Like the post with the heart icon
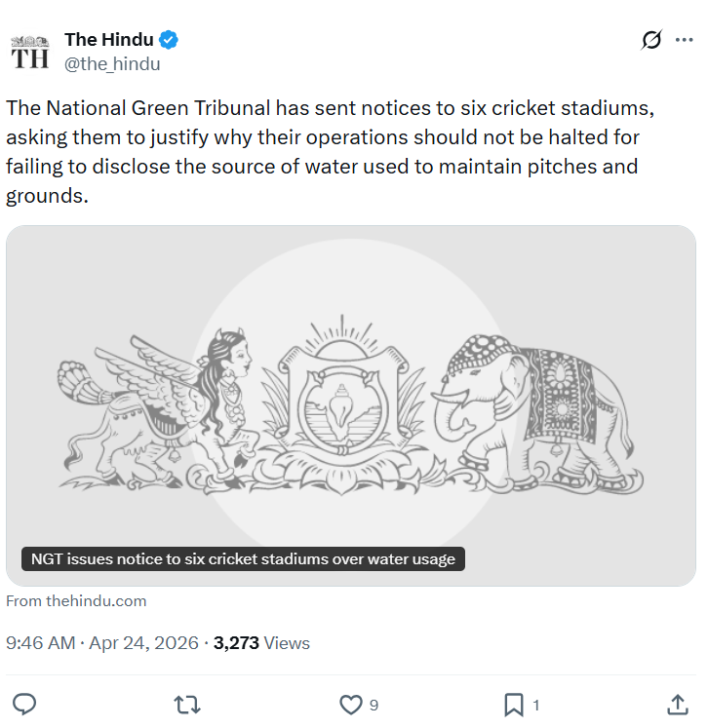Image resolution: width=708 pixels, height=728 pixels. point(350,704)
